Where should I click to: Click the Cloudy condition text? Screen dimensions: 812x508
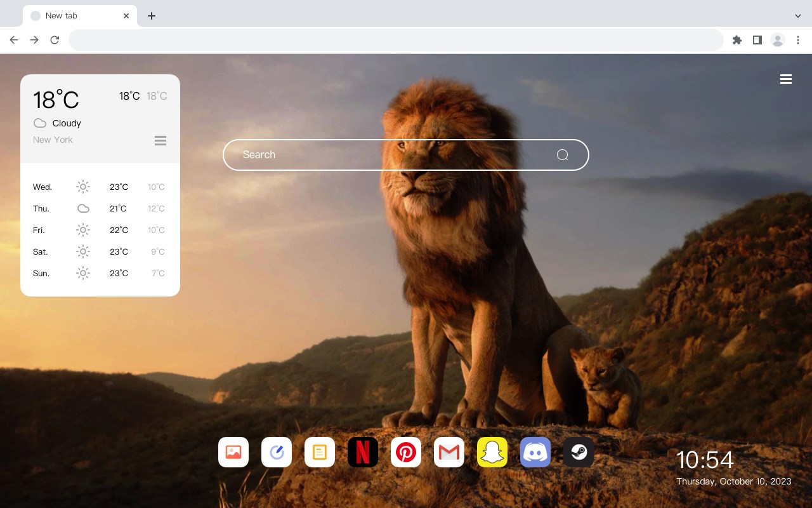click(67, 123)
